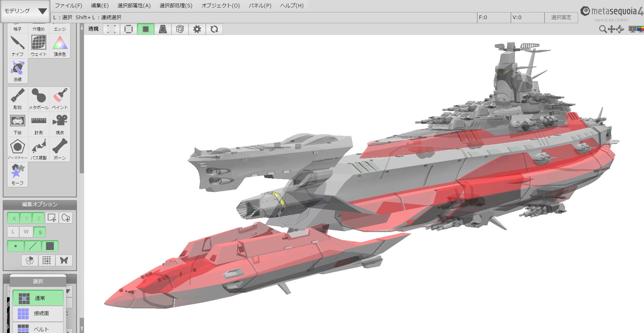Toggle Z axis edit option
The image size is (644, 333).
point(39,218)
